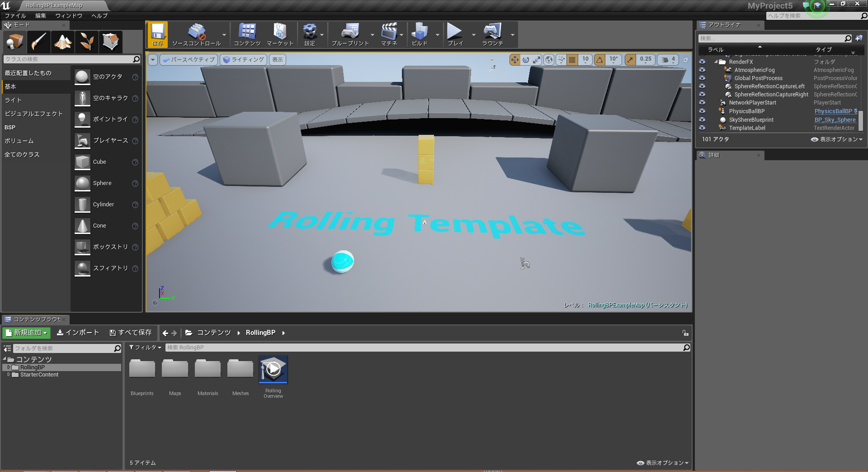Click the Build (ビルド) toolbar icon
Image resolution: width=868 pixels, height=472 pixels.
coord(420,34)
